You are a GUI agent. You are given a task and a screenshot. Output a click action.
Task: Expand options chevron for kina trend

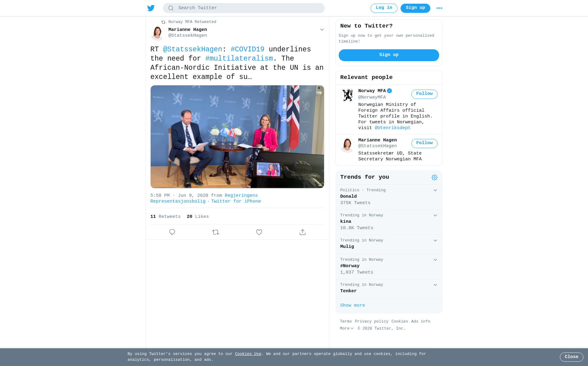[435, 215]
